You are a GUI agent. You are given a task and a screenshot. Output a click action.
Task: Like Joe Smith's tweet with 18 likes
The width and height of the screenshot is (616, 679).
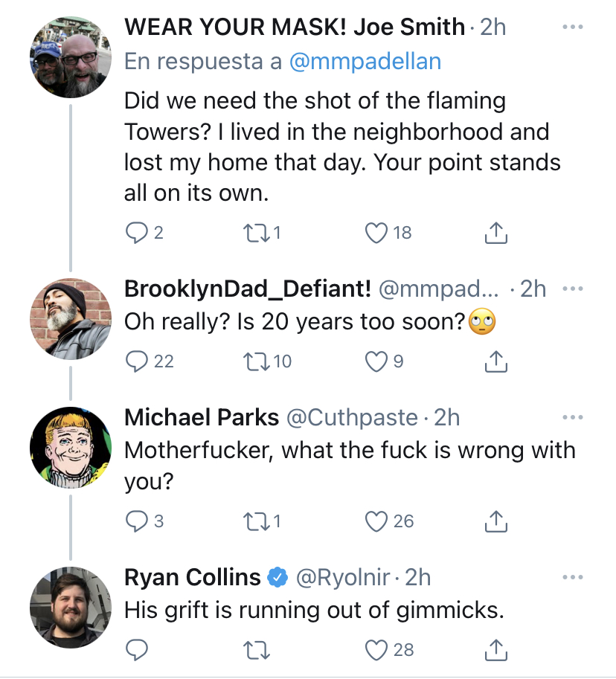pos(377,234)
